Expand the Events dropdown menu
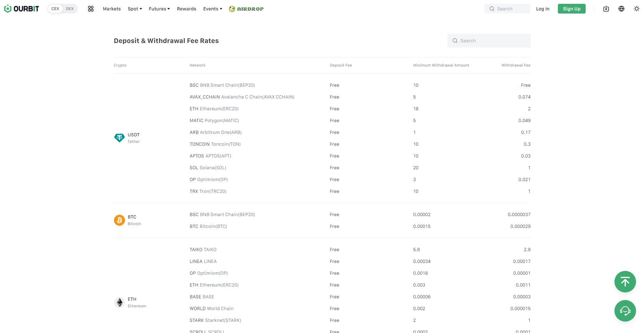Viewport: 644px width, 333px height. click(213, 9)
